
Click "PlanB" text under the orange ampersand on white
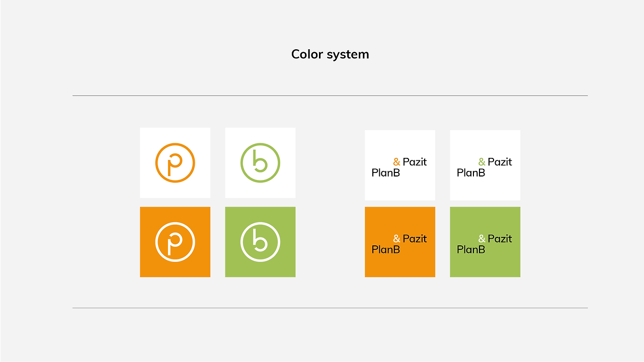click(x=385, y=173)
